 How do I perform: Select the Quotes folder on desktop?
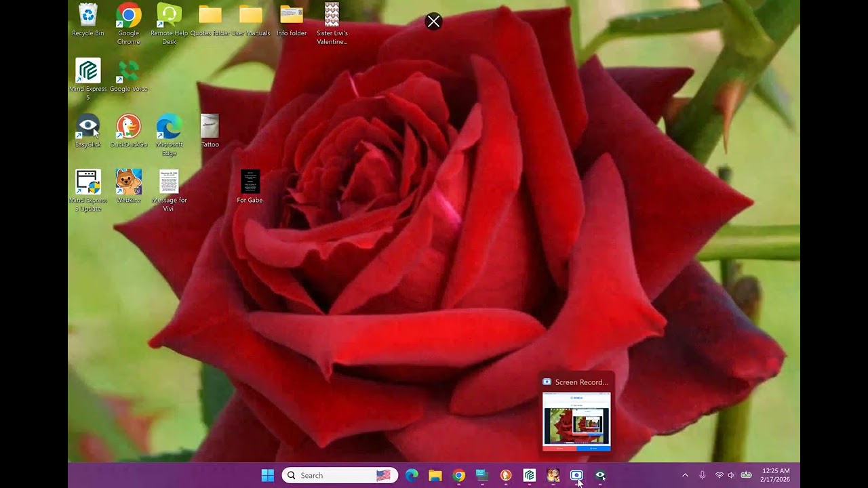(x=210, y=20)
